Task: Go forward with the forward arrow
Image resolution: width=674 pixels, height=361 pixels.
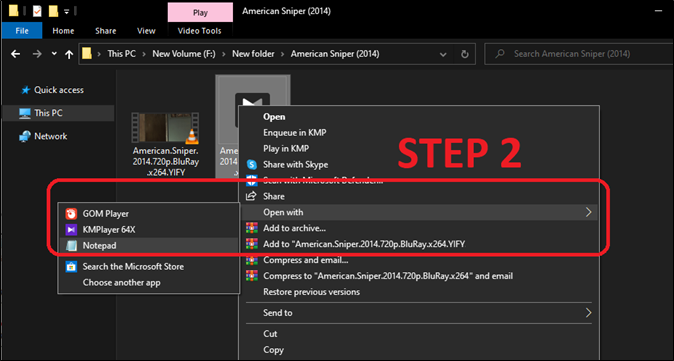Action: [x=37, y=54]
